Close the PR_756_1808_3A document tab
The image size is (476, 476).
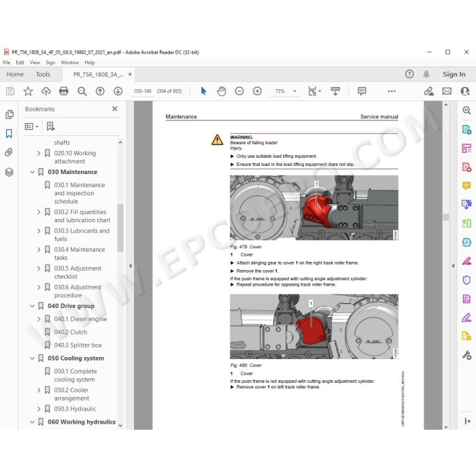click(130, 74)
